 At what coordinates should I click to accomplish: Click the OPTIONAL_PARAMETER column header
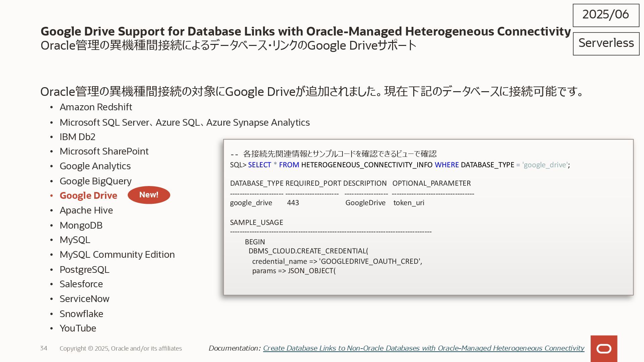tap(432, 183)
